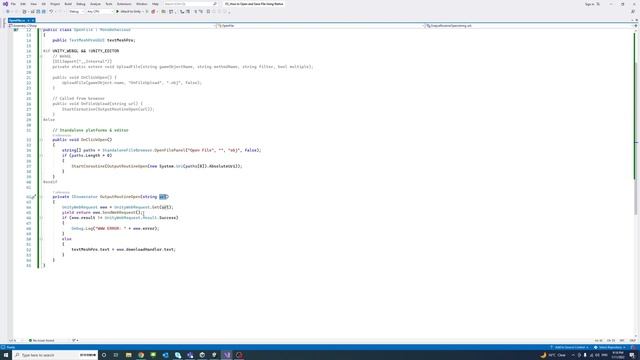
Task: Close the OpenFile.cs tab
Action: click(33, 20)
